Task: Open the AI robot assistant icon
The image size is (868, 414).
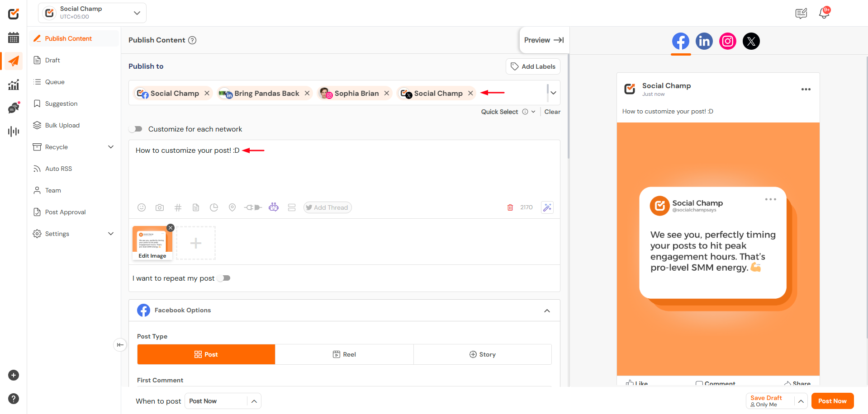Action: 274,207
